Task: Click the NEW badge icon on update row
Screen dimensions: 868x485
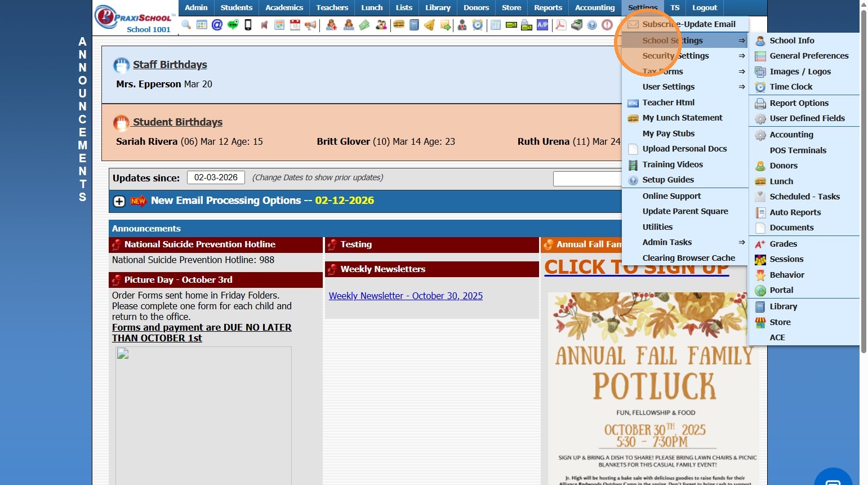Action: click(138, 201)
